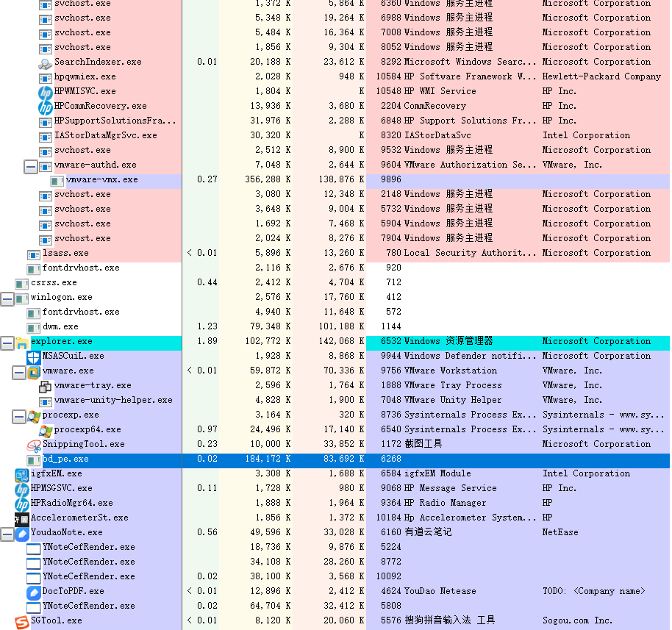Viewport: 672px width, 630px height.
Task: Click the explorer.exe folder icon
Action: click(21, 343)
